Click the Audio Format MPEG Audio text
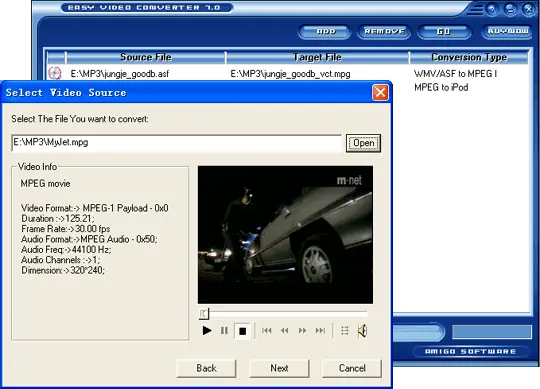This screenshot has height=389, width=540. coord(89,239)
